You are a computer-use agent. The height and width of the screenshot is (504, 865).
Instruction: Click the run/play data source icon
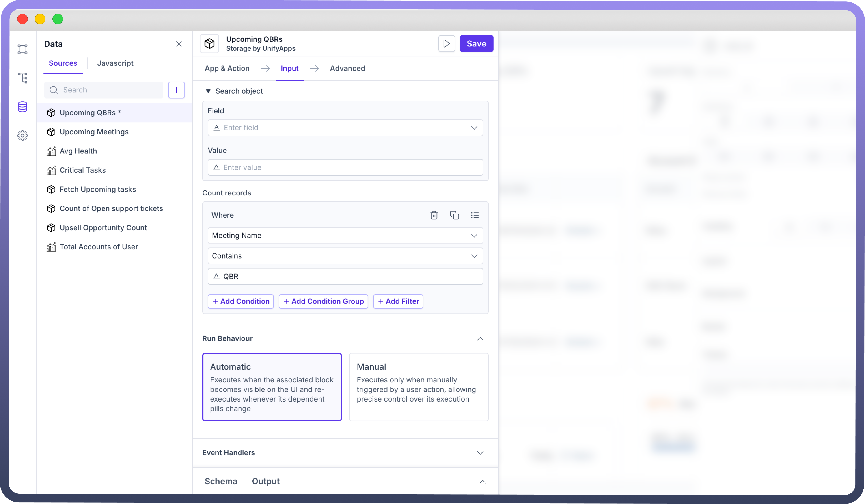tap(446, 44)
